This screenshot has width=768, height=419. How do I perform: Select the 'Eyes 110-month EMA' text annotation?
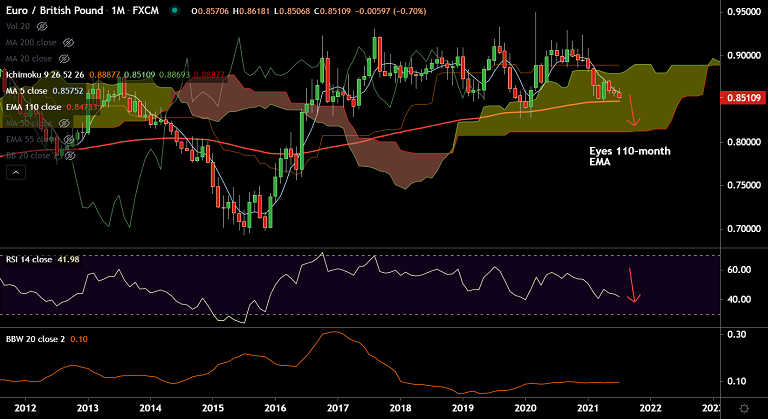pyautogui.click(x=630, y=156)
